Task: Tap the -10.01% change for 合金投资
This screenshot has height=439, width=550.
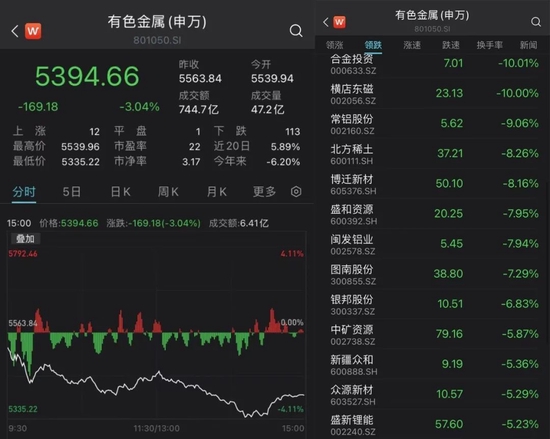Action: tap(518, 63)
